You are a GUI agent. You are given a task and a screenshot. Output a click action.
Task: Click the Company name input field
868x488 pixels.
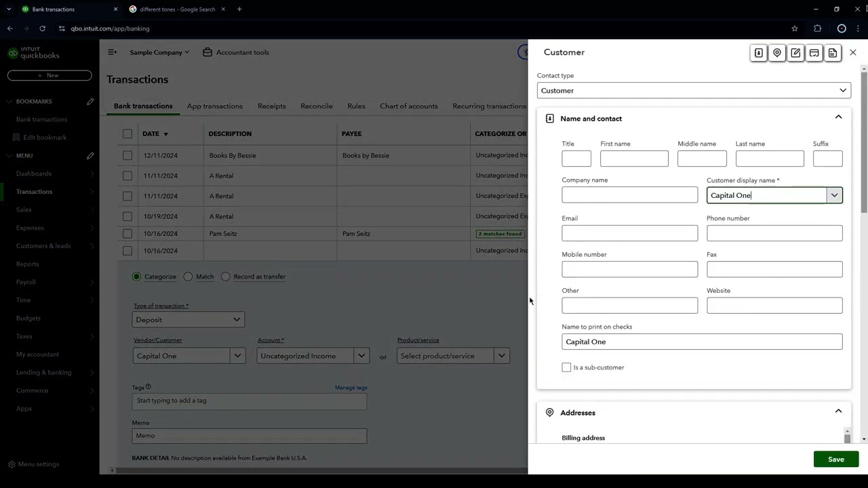(629, 195)
